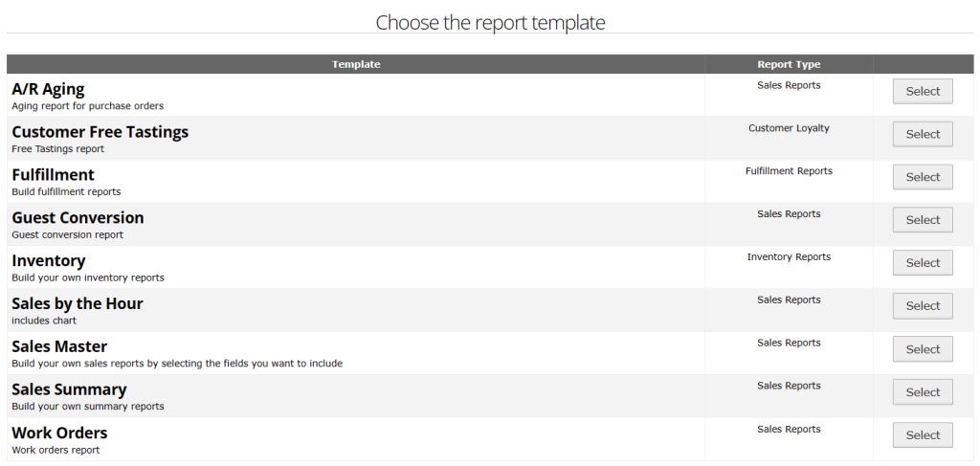Choose Select next to Sales Summary

coord(923,392)
